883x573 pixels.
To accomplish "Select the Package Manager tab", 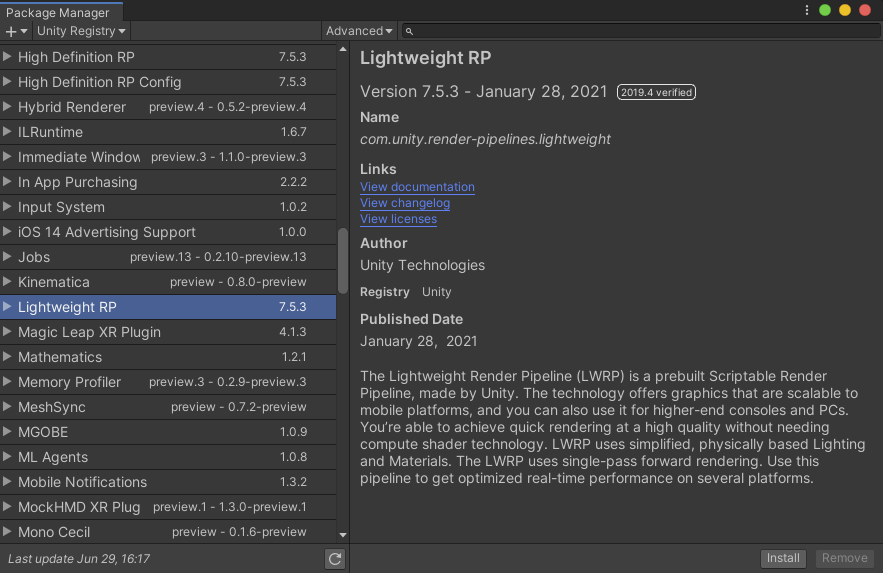I will [x=58, y=12].
